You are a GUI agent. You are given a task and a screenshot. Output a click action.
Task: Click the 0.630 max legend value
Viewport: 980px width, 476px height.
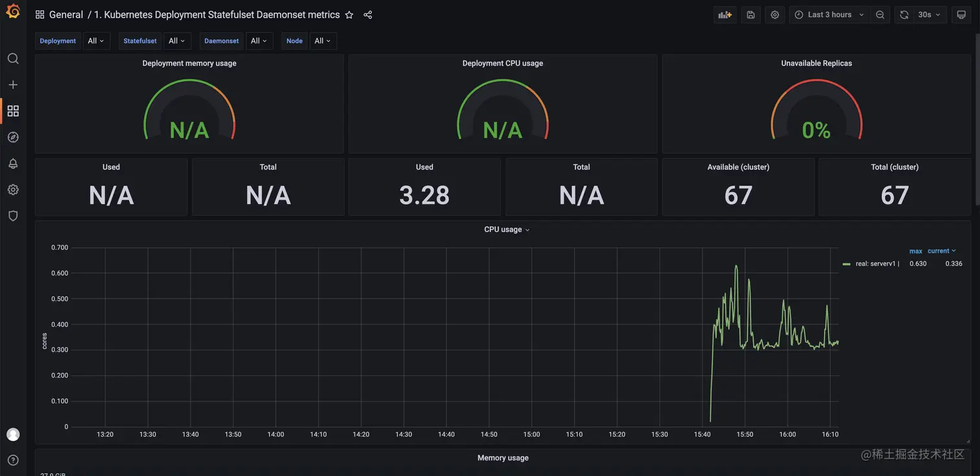coord(918,264)
